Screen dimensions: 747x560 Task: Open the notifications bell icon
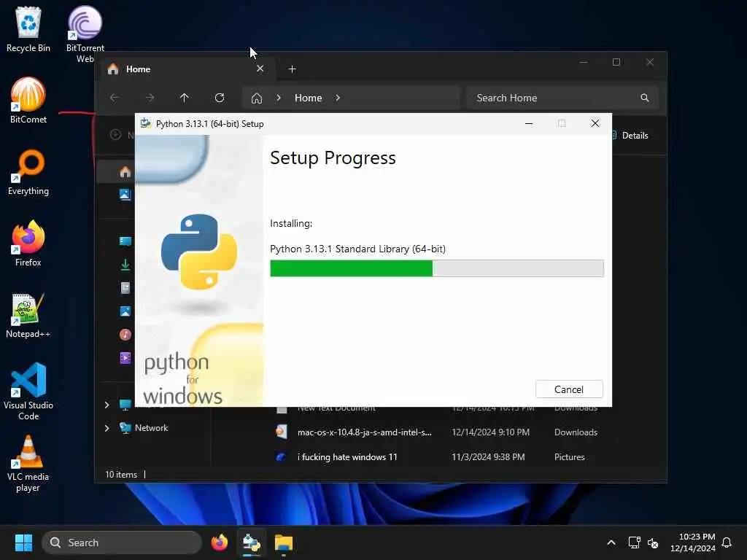[x=727, y=542]
